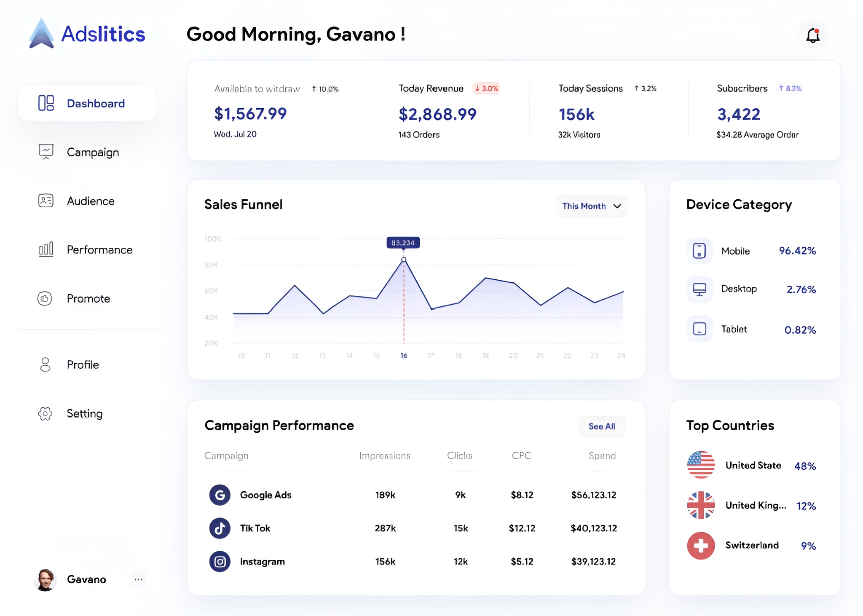
Task: Select the chart marker on day 16
Action: (403, 259)
